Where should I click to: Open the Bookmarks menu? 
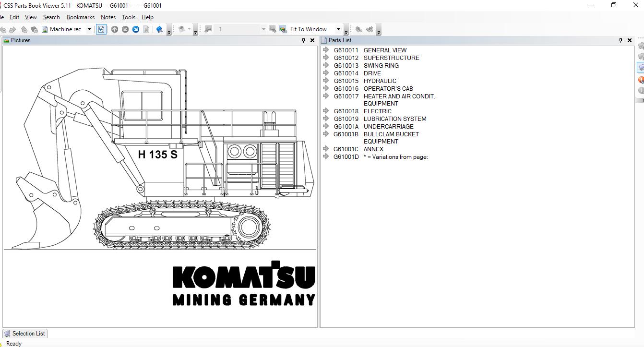pos(80,17)
